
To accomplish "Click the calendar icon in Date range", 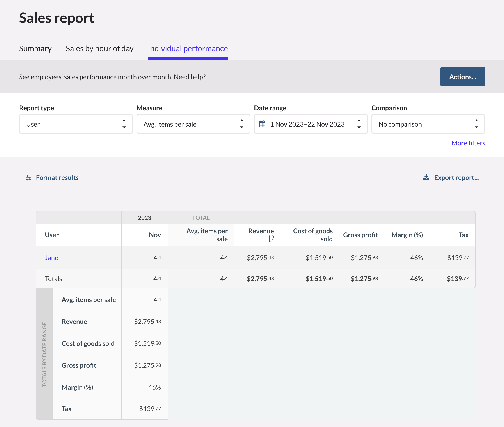I will 262,124.
